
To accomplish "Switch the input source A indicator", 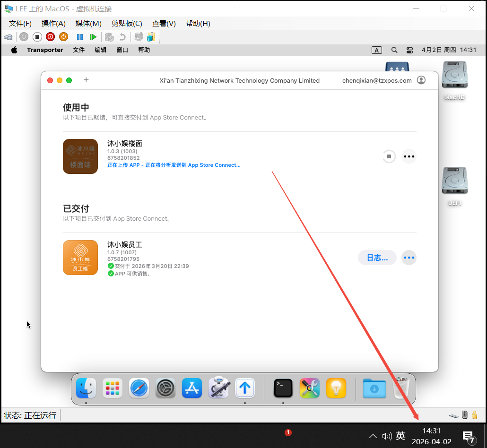I will point(377,50).
